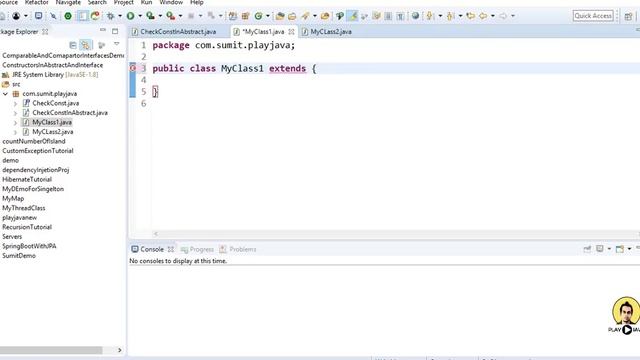Expand the CheckConst.java tree node

[x=16, y=104]
